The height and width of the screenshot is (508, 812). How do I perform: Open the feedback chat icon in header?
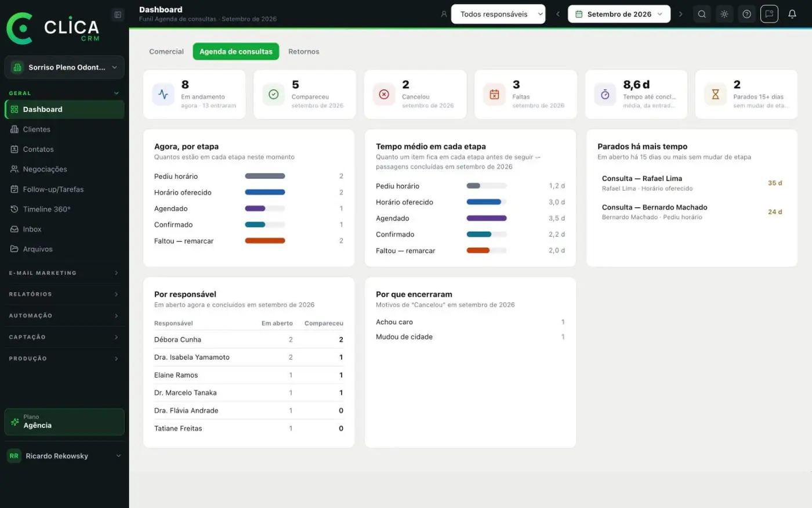769,14
